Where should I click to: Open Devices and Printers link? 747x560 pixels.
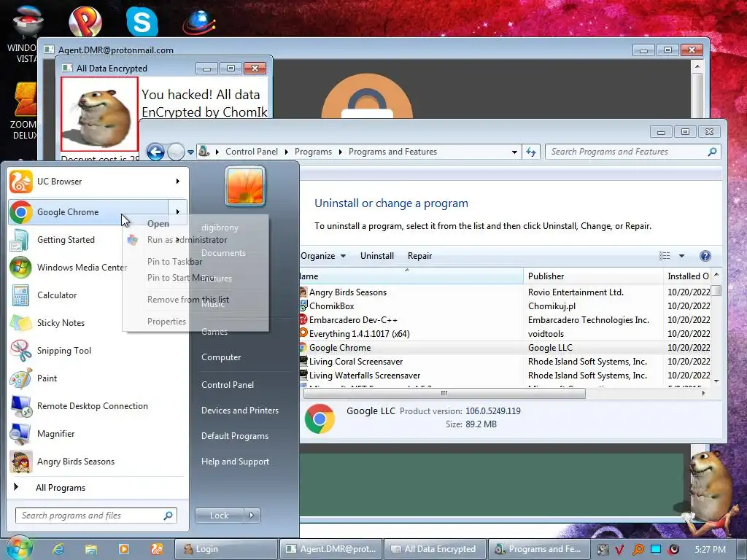(x=239, y=411)
